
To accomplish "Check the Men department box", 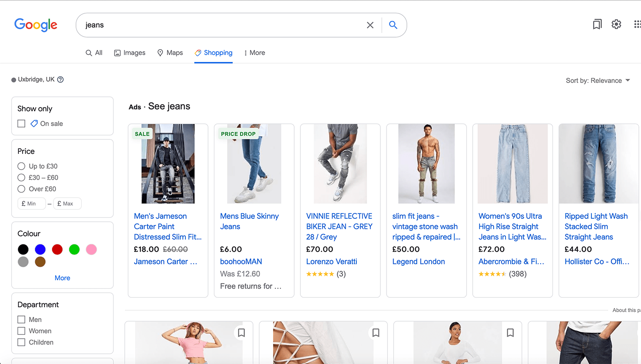I will click(21, 320).
